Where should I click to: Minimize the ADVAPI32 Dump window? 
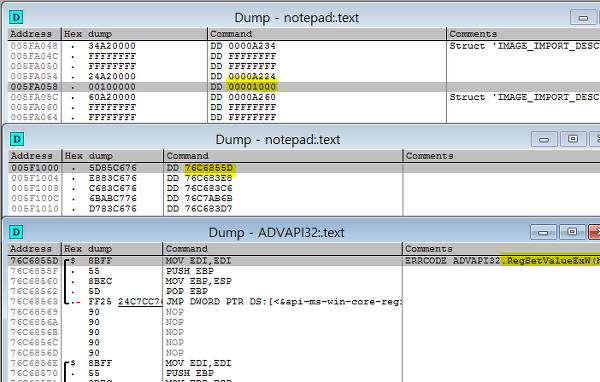pos(543,232)
